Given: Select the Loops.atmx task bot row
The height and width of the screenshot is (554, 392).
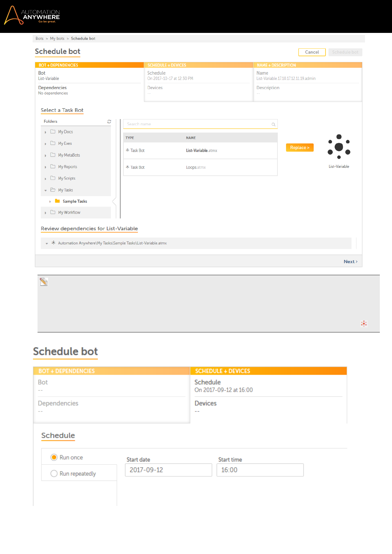Looking at the screenshot, I should pos(200,167).
